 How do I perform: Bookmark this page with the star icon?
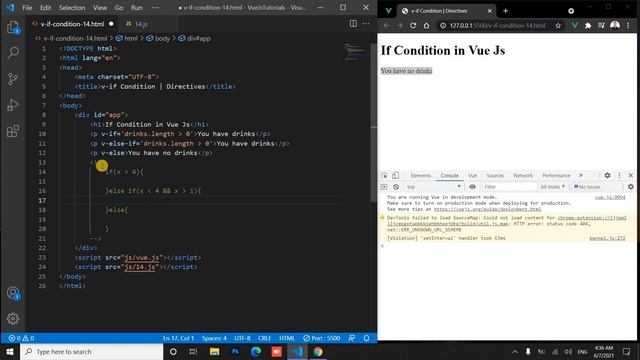(558, 25)
